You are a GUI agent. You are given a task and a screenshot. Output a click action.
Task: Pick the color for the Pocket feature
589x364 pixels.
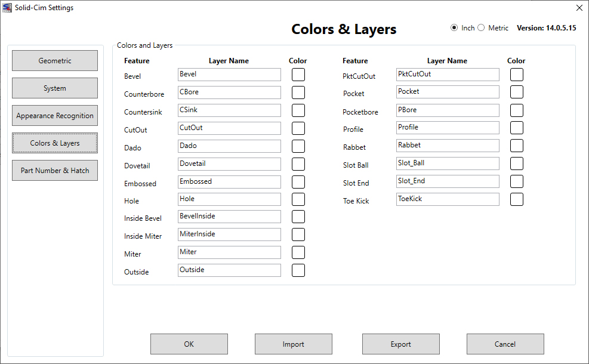click(x=517, y=92)
